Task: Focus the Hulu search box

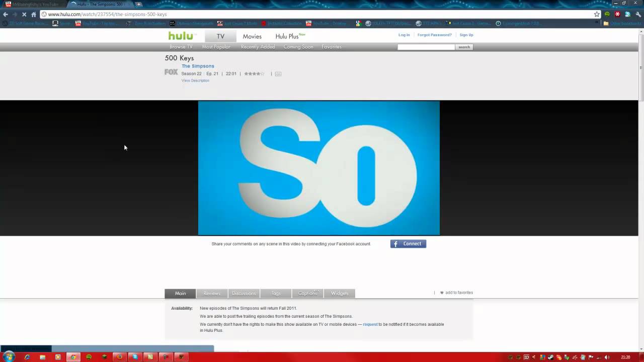Action: pyautogui.click(x=426, y=47)
